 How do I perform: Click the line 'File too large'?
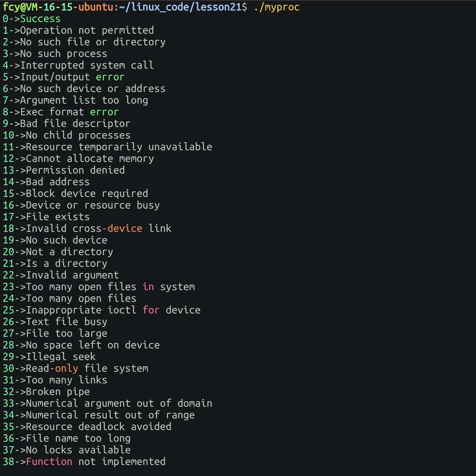pos(67,334)
